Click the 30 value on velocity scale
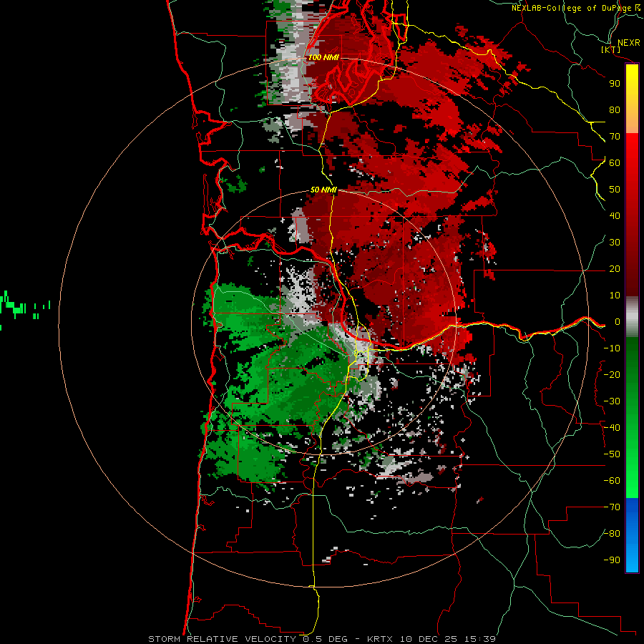 [615, 243]
